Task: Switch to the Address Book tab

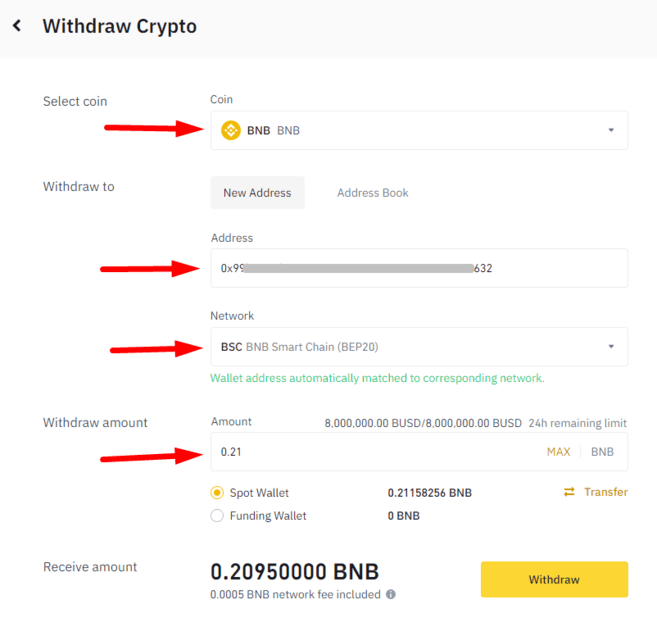Action: coord(372,193)
